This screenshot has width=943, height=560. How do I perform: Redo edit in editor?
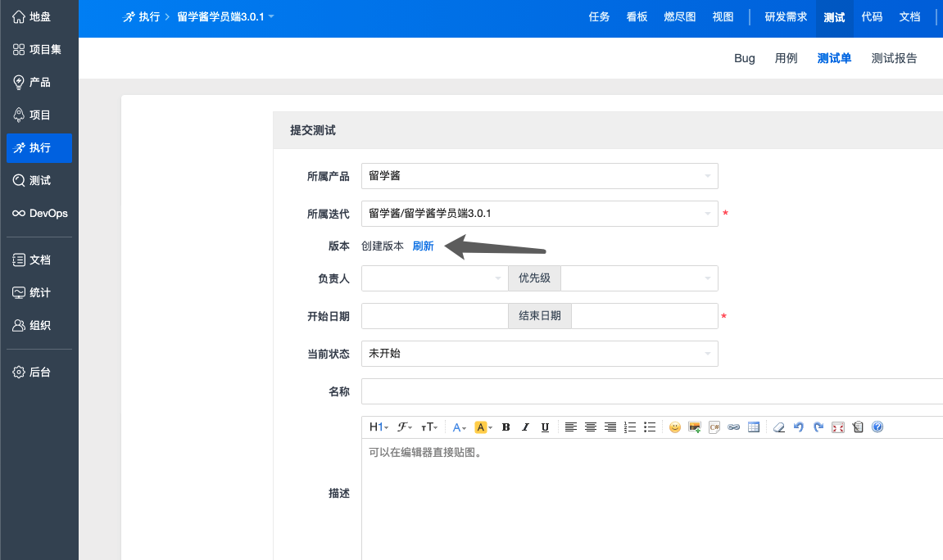[818, 427]
